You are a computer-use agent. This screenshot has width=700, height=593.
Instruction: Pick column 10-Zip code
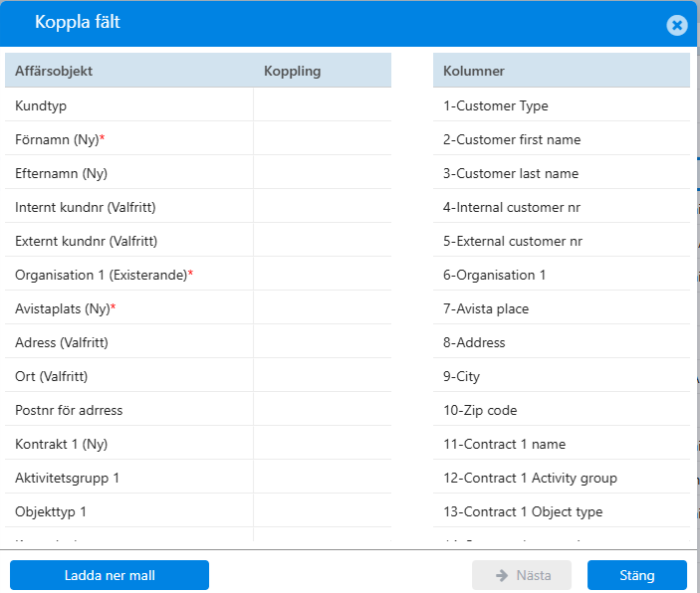(x=562, y=410)
